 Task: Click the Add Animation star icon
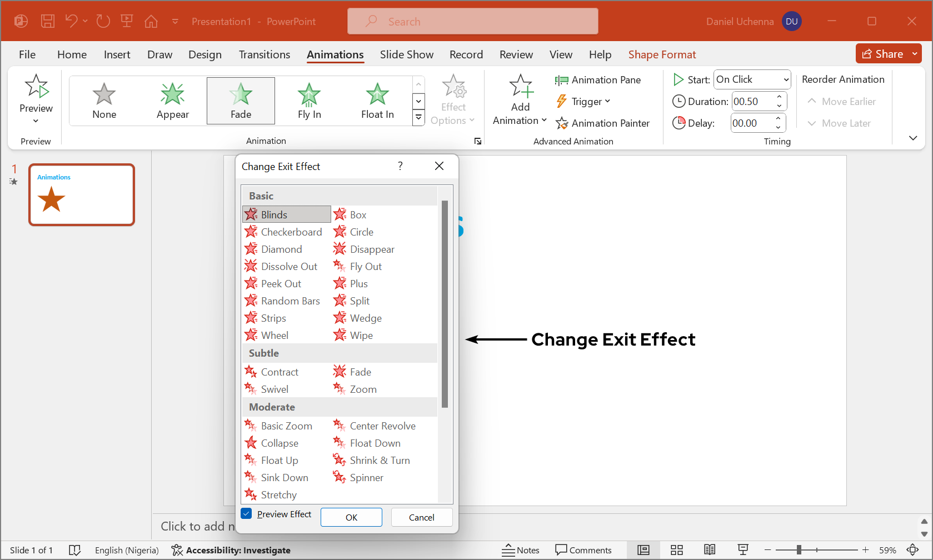(521, 87)
